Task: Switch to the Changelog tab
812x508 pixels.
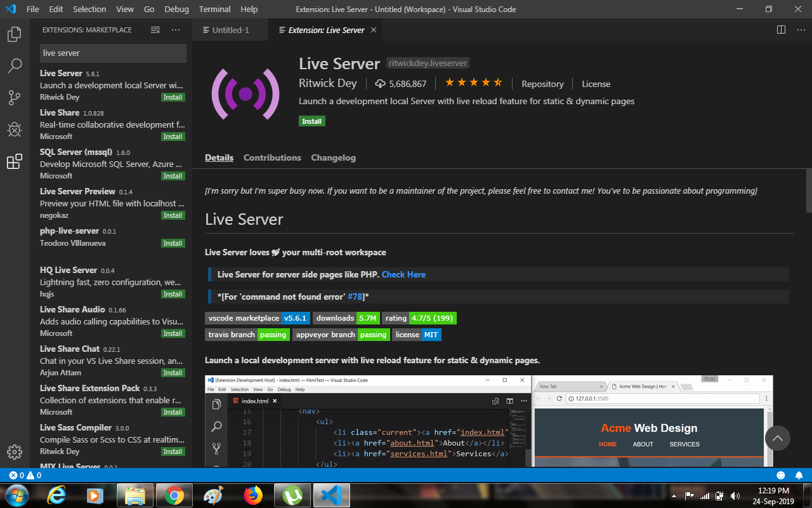Action: [x=333, y=157]
